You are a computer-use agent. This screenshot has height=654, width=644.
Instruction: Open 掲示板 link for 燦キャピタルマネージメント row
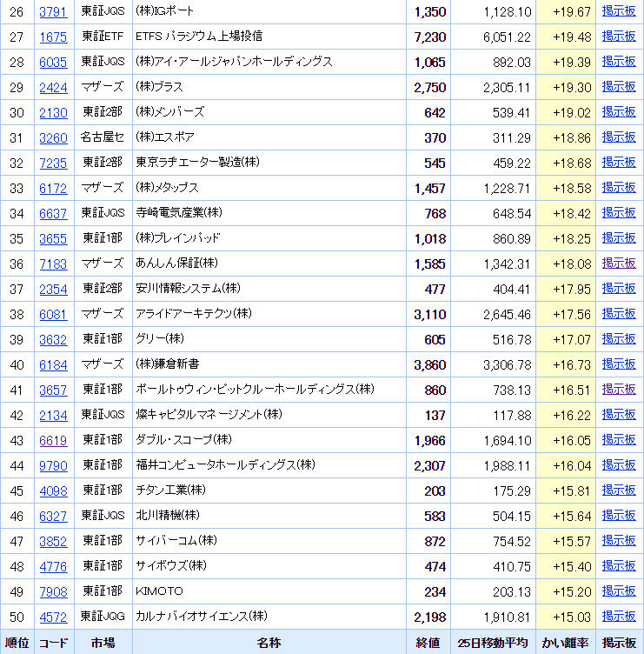619,415
